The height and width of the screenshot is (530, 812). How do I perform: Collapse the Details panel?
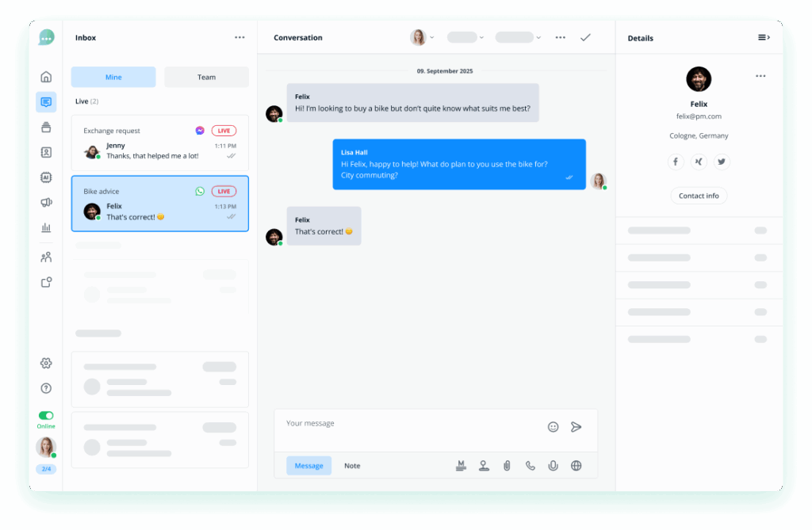pyautogui.click(x=764, y=37)
